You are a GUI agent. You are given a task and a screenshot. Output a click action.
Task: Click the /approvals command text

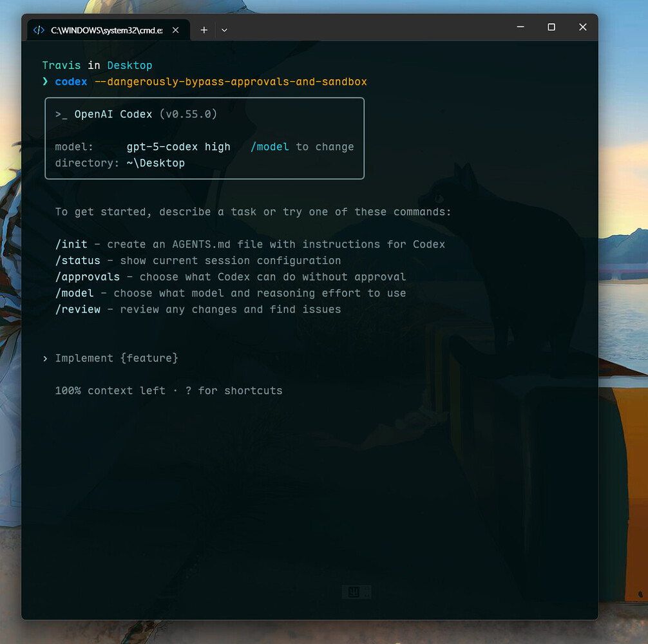pyautogui.click(x=88, y=277)
